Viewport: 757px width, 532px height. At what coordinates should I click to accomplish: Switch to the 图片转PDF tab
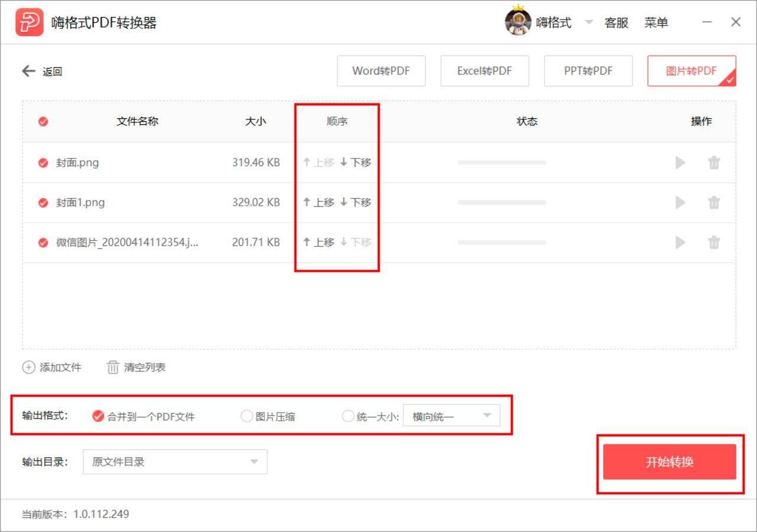(x=692, y=70)
